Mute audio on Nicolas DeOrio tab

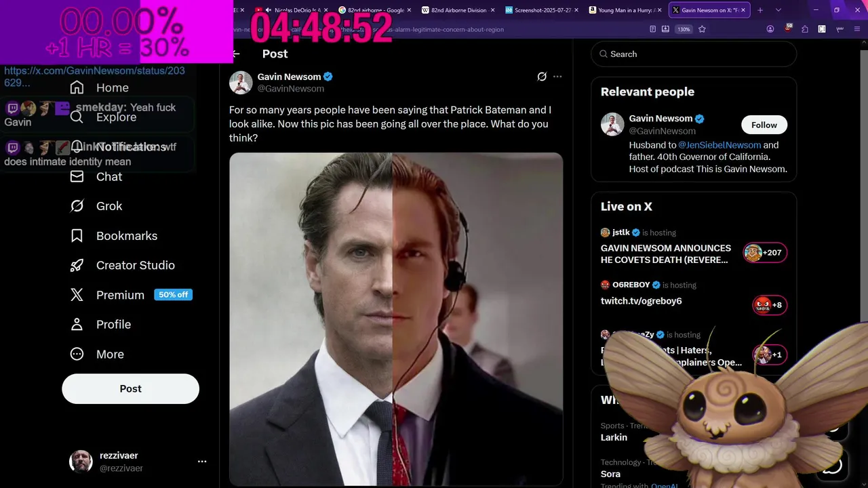[x=269, y=10]
